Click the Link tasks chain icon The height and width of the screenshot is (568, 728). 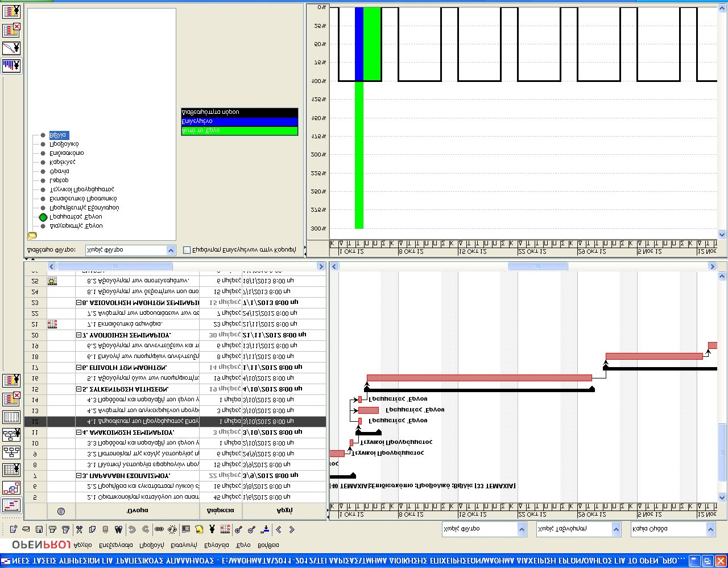click(159, 529)
